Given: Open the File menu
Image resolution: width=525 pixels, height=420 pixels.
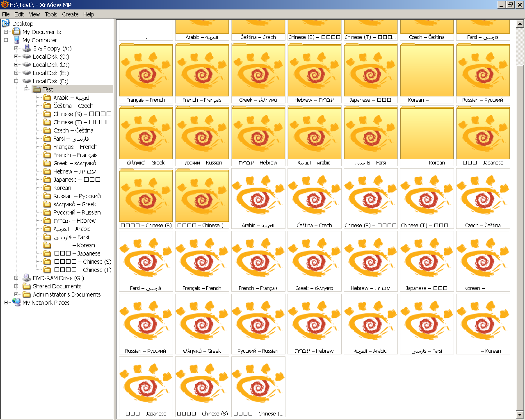Looking at the screenshot, I should 6,14.
